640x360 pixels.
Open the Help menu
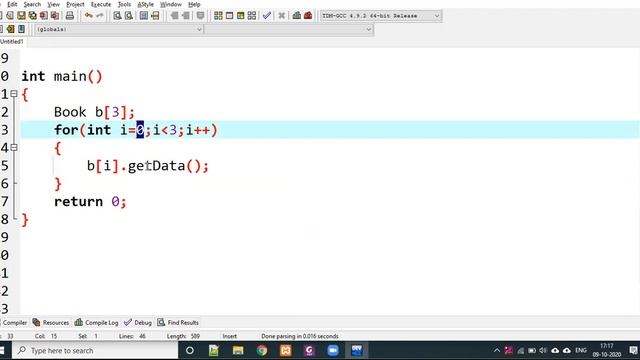(194, 4)
